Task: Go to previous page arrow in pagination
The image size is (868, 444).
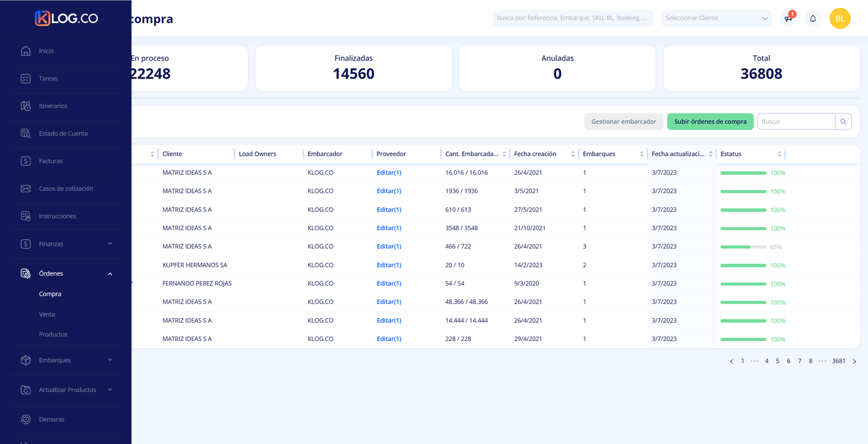Action: (x=732, y=361)
